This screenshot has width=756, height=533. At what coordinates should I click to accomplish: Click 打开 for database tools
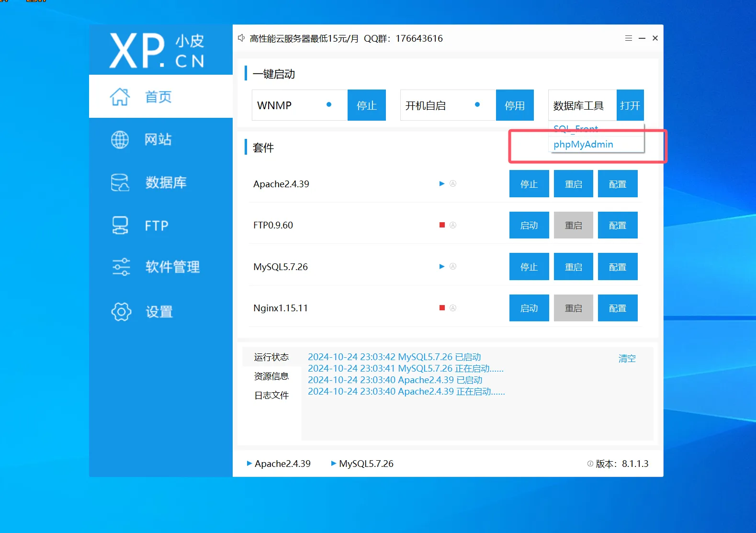click(630, 105)
